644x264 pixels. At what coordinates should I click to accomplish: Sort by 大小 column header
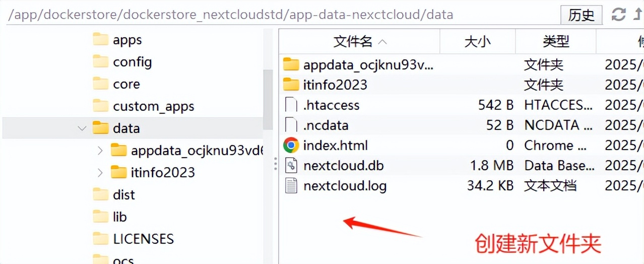[x=478, y=41]
